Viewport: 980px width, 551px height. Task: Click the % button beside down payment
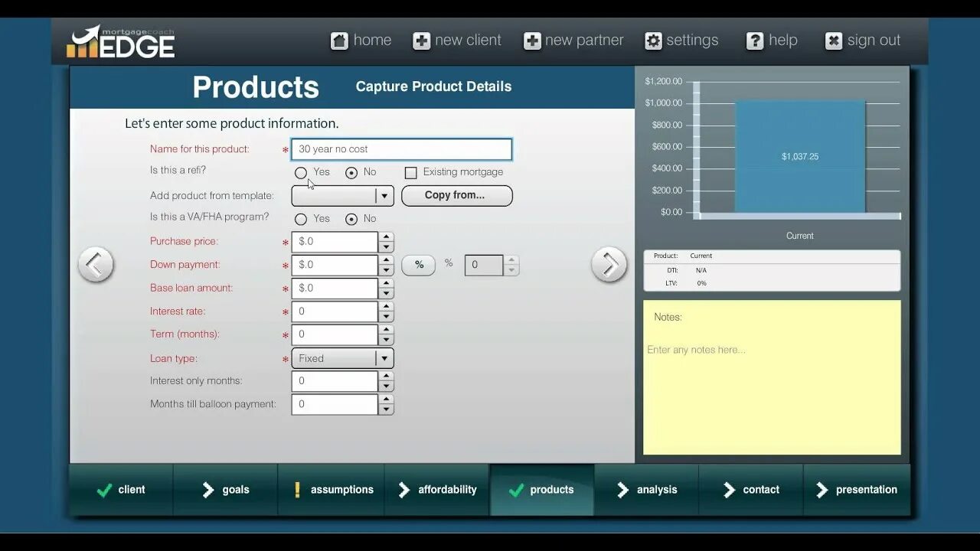418,265
